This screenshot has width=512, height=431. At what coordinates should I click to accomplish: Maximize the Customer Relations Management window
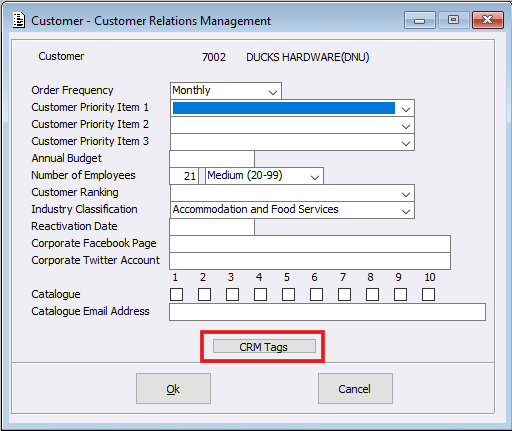pyautogui.click(x=453, y=20)
